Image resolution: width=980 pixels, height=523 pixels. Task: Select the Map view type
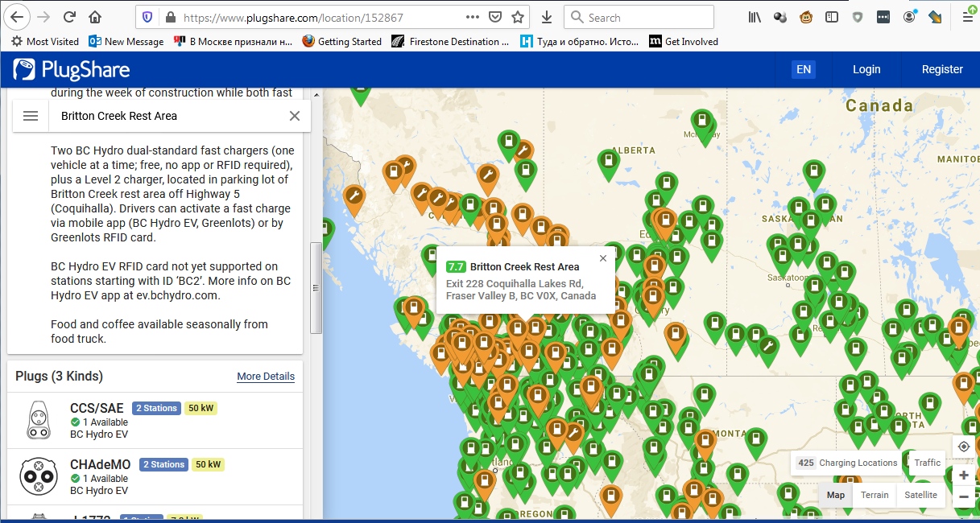tap(836, 495)
